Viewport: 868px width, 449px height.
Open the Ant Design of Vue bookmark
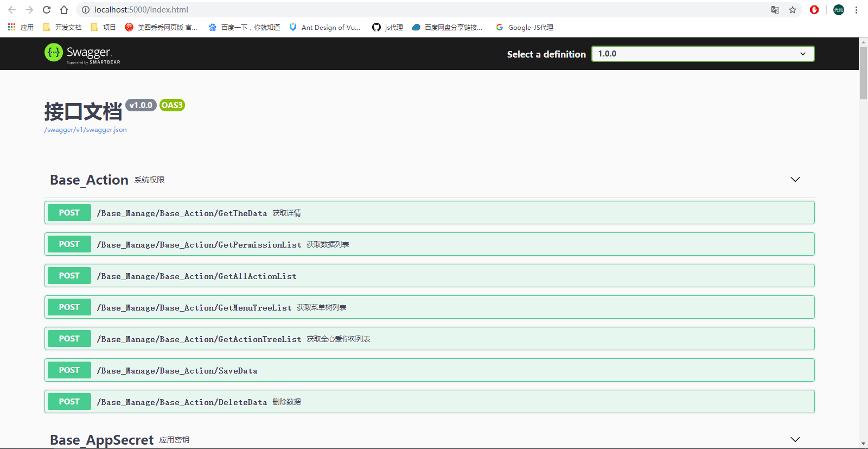point(325,27)
